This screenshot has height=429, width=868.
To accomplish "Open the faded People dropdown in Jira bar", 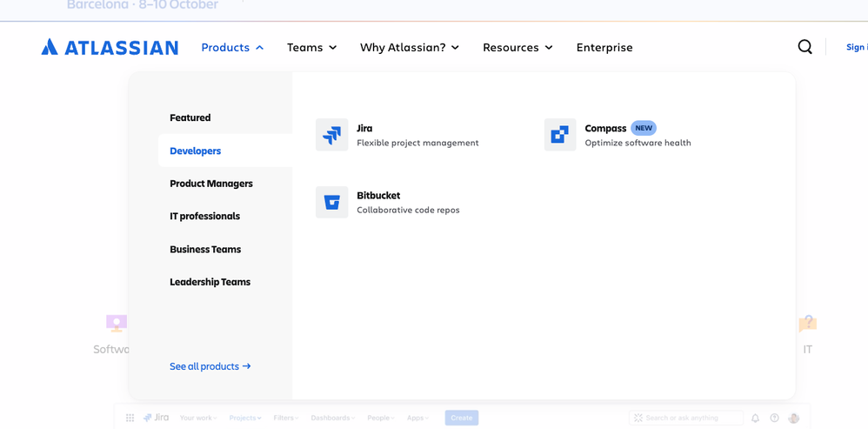I will coord(381,418).
